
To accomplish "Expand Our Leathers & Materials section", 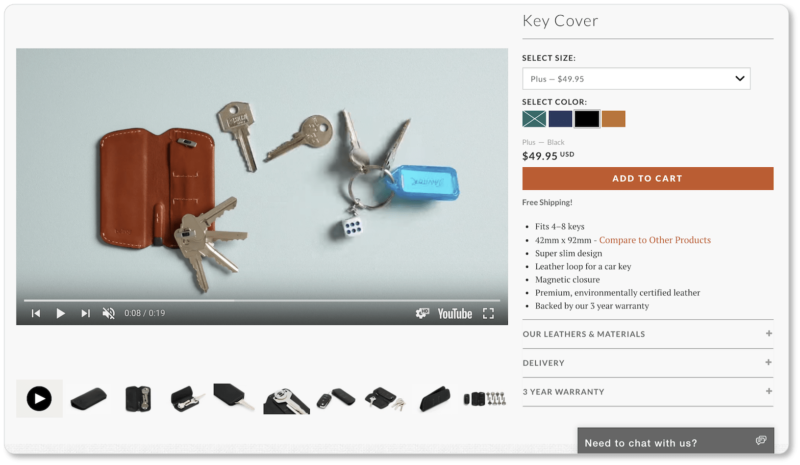I will tap(647, 334).
